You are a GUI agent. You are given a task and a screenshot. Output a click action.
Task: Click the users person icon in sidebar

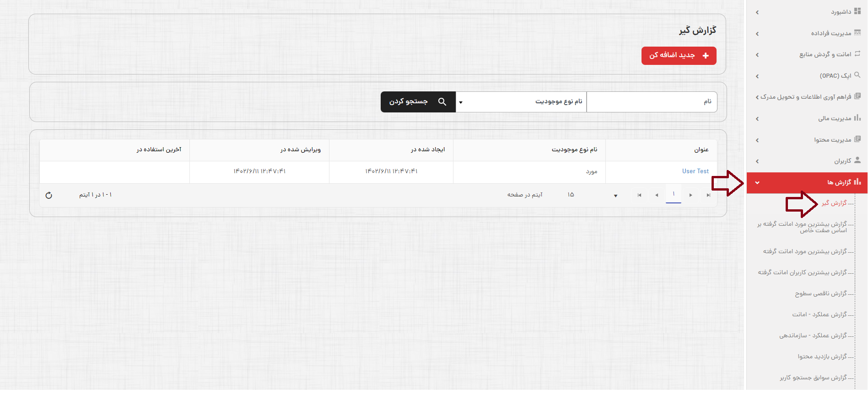(857, 160)
